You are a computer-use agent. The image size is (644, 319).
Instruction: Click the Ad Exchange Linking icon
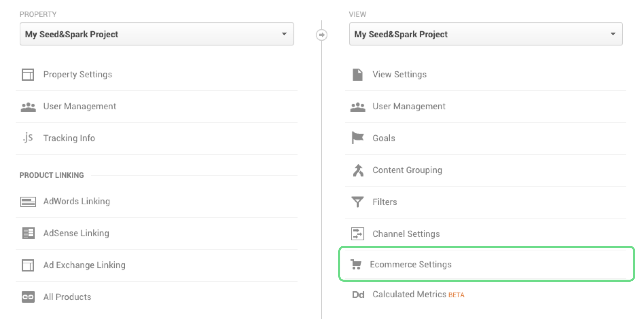pyautogui.click(x=28, y=265)
